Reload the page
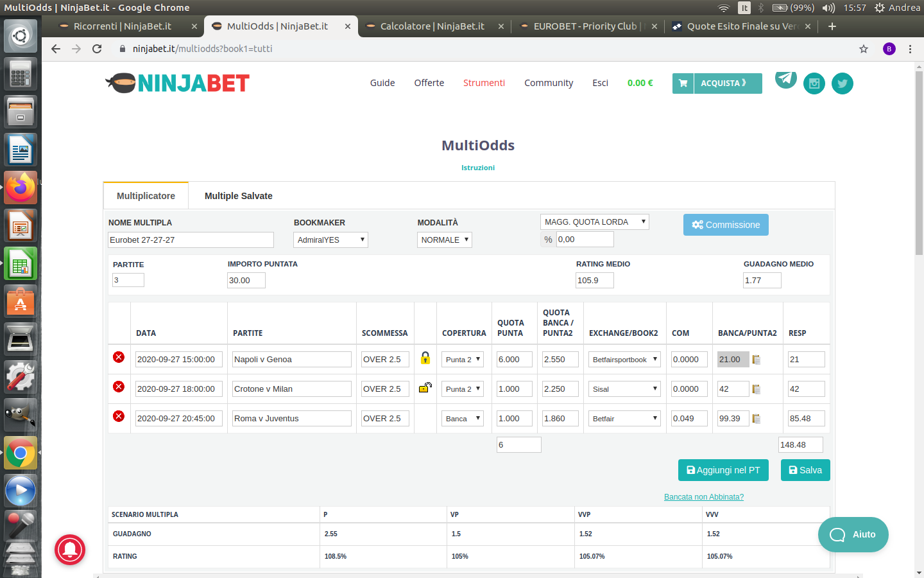Screen dimensions: 924x578 (x=97, y=49)
